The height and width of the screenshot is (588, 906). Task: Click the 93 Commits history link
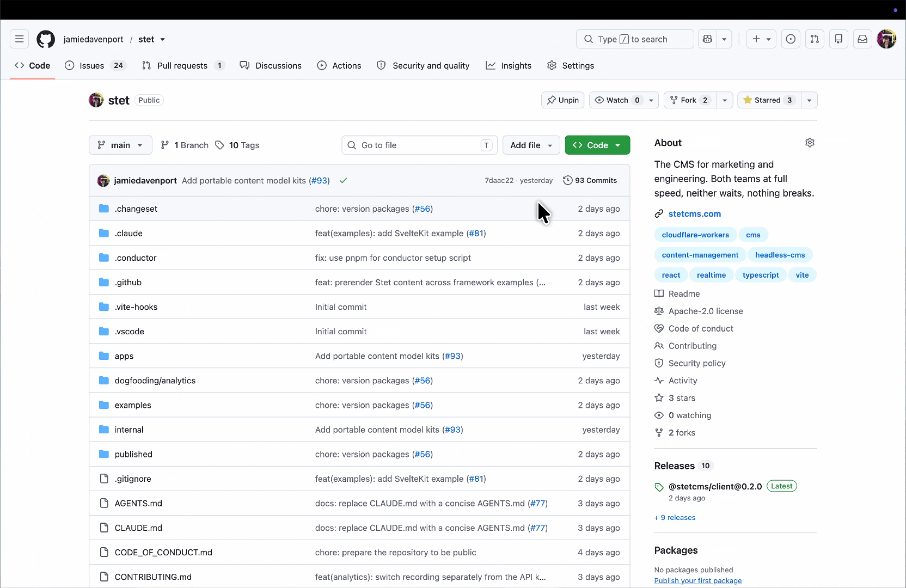tap(590, 181)
